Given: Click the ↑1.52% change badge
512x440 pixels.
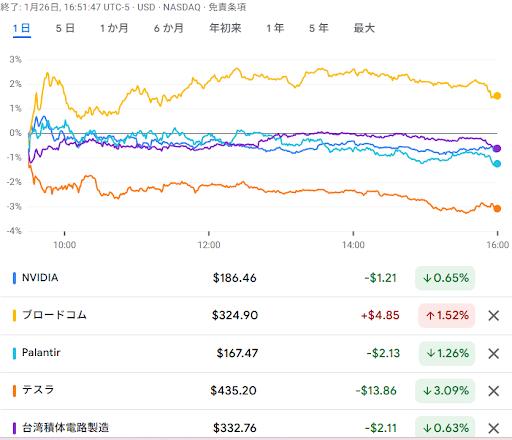Looking at the screenshot, I should tap(447, 315).
